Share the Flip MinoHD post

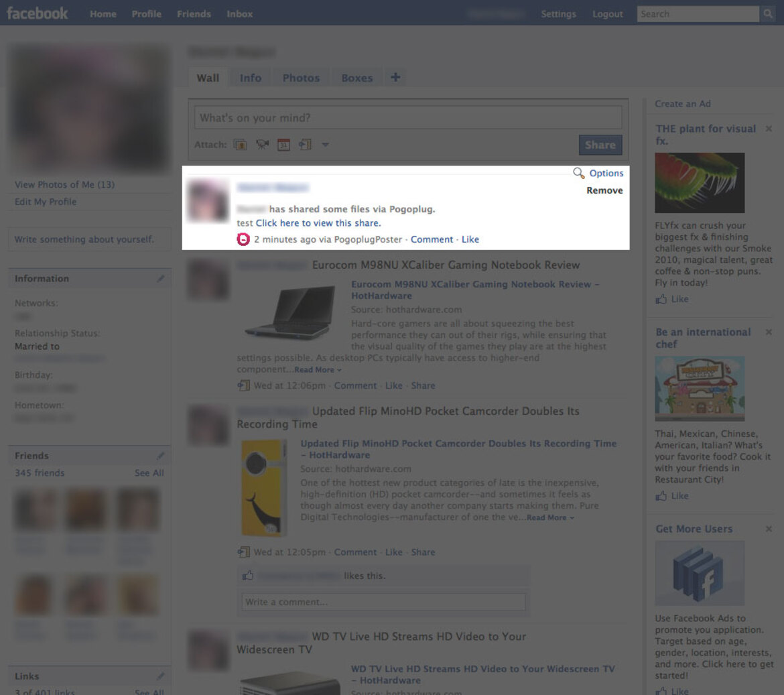click(x=423, y=552)
